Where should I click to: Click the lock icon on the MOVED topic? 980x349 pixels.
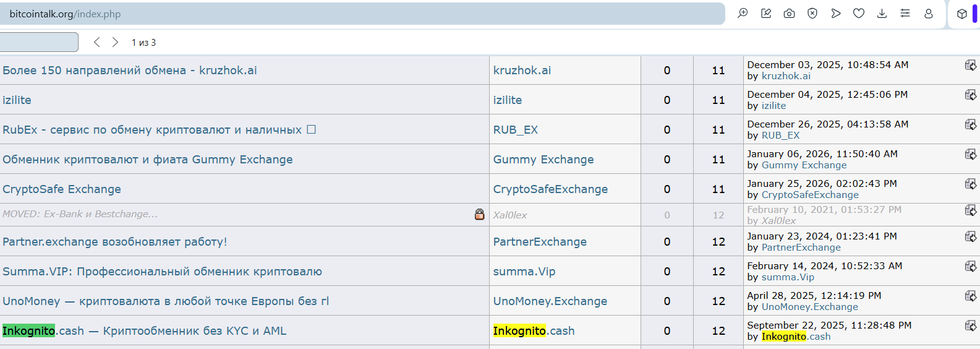(x=479, y=214)
